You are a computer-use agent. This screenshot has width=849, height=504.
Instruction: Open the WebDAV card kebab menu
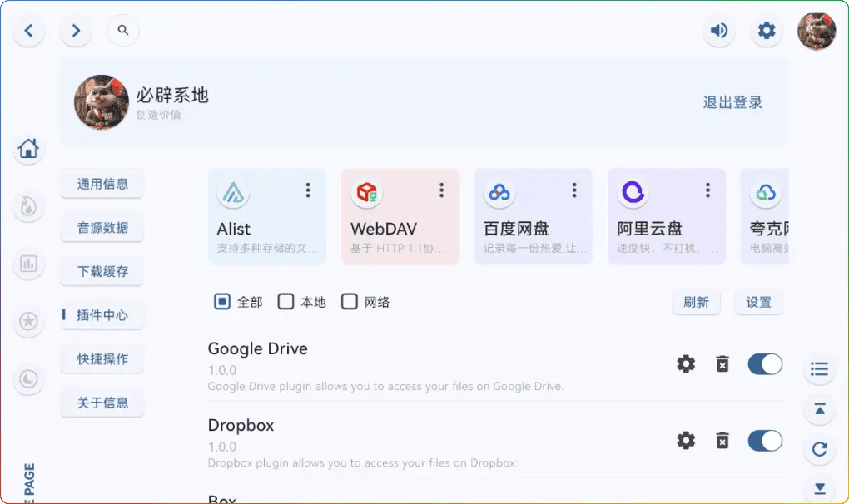point(440,190)
